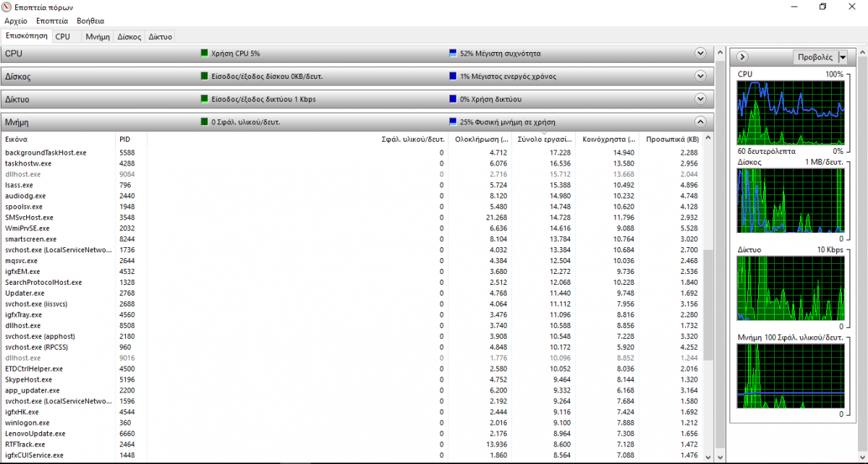
Task: Select mqsvc.exe process row
Action: [352, 261]
